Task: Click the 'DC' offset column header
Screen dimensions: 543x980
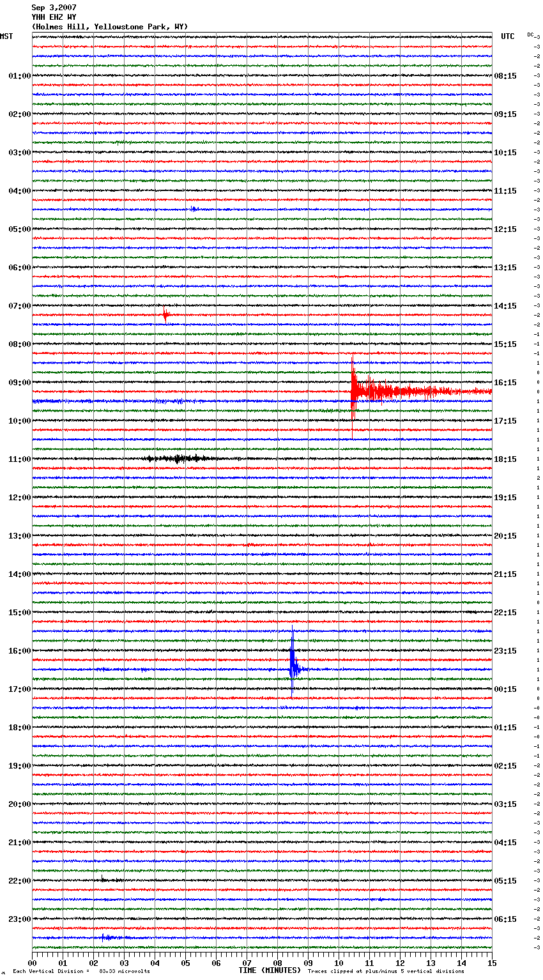Action: tap(530, 34)
